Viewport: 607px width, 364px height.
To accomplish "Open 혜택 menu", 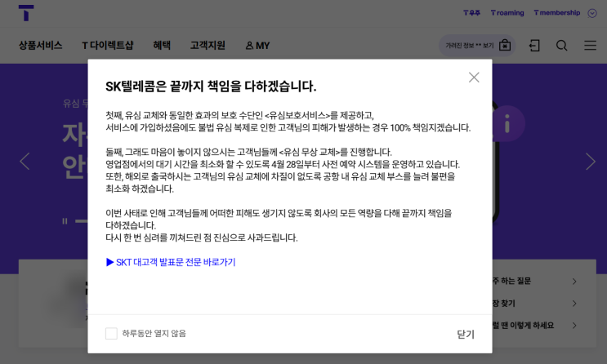I will 162,45.
